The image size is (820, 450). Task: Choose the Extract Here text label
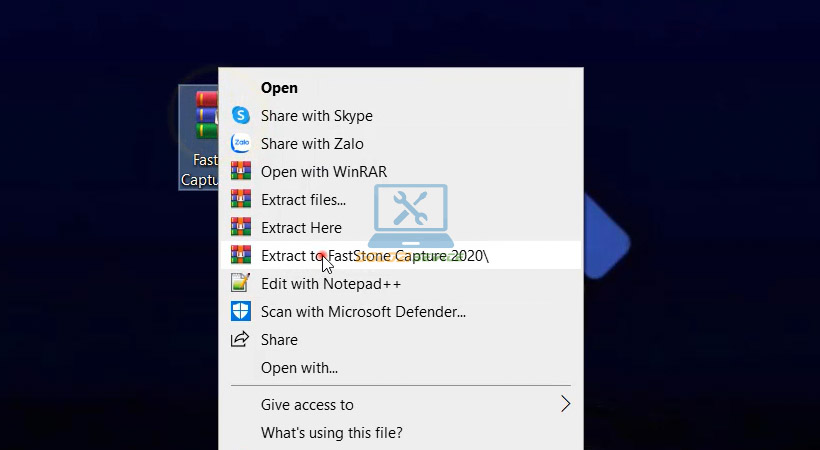(x=301, y=228)
